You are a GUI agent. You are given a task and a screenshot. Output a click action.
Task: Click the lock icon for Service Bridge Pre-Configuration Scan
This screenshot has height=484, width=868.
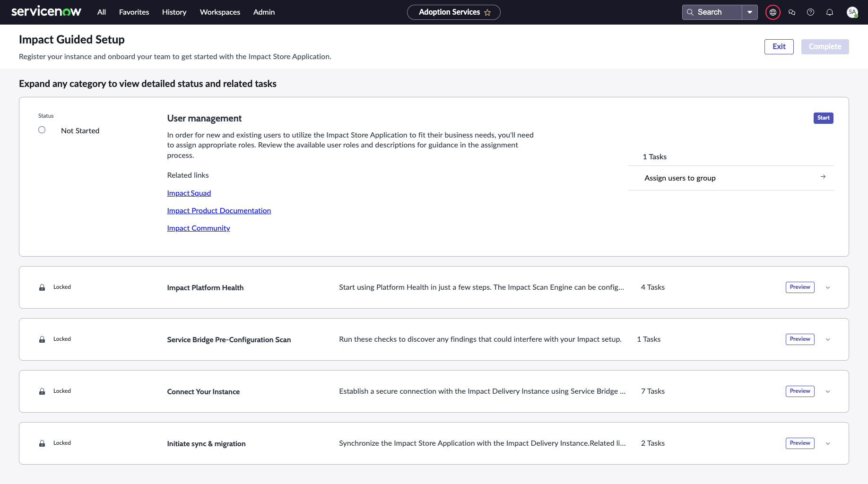click(x=42, y=339)
